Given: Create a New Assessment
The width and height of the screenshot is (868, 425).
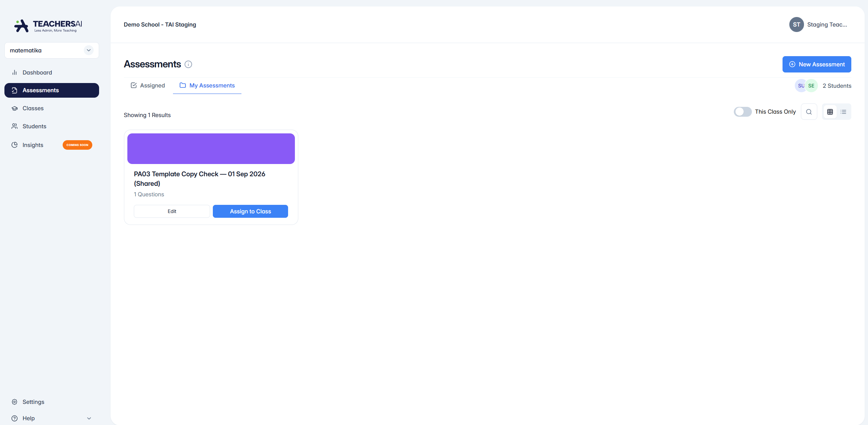Looking at the screenshot, I should pos(816,64).
